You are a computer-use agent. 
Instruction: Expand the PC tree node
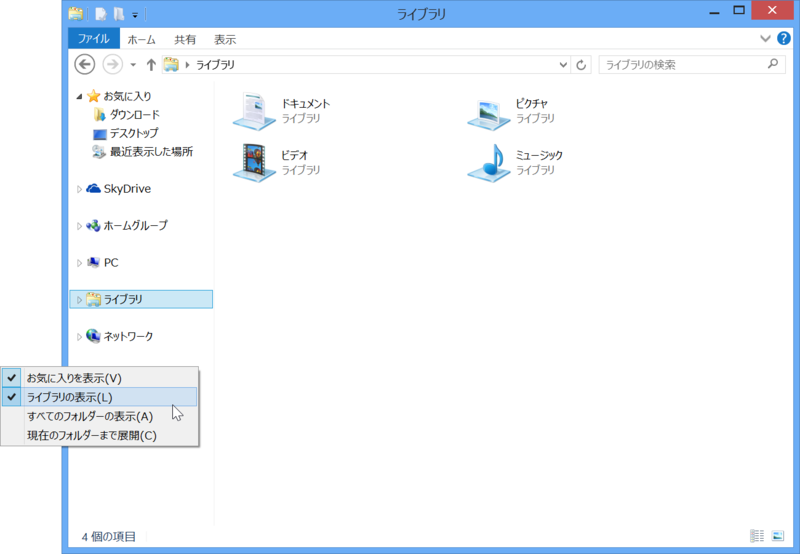coord(79,263)
